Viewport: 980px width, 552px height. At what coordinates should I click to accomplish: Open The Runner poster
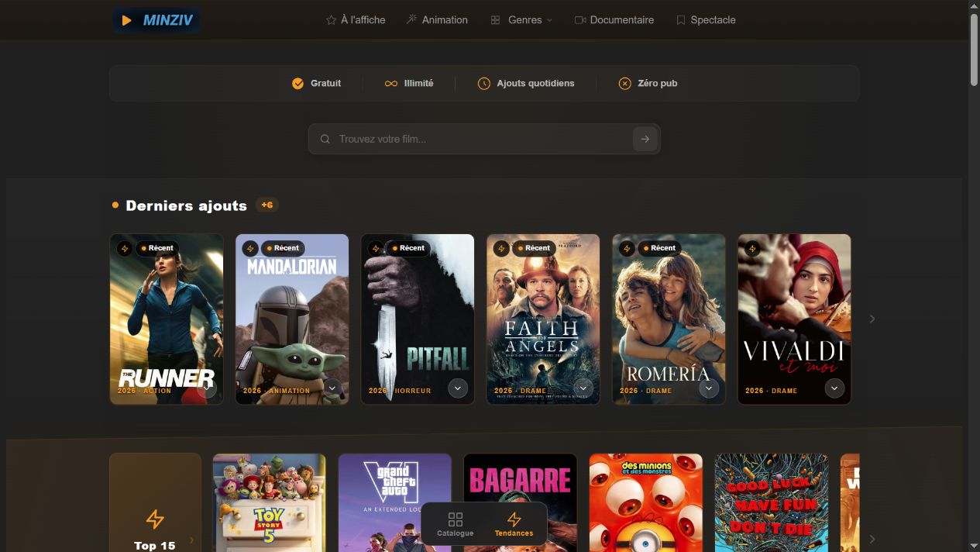tap(167, 319)
